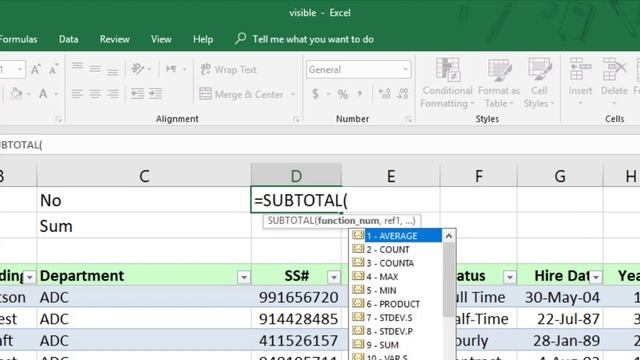Click in the formula bar
This screenshot has height=360, width=640.
coord(320,145)
